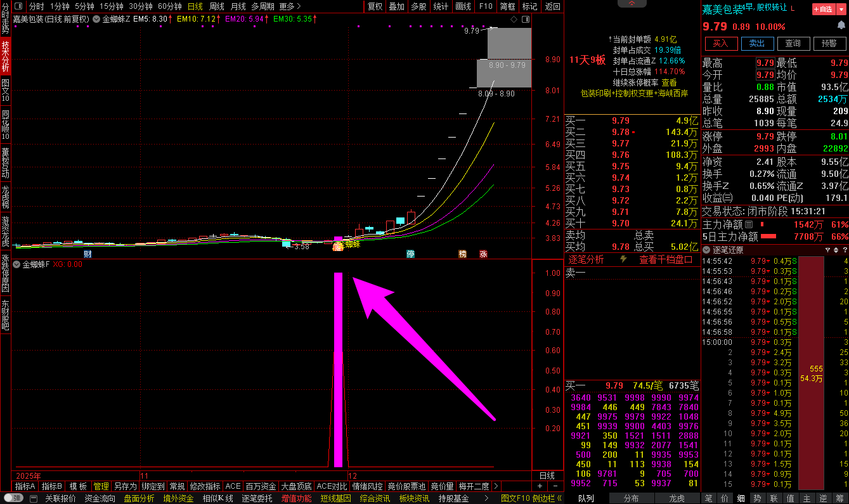Open the 金蝴蝶F sub-indicator dropdown arrow
This screenshot has height=504, width=849.
click(16, 265)
